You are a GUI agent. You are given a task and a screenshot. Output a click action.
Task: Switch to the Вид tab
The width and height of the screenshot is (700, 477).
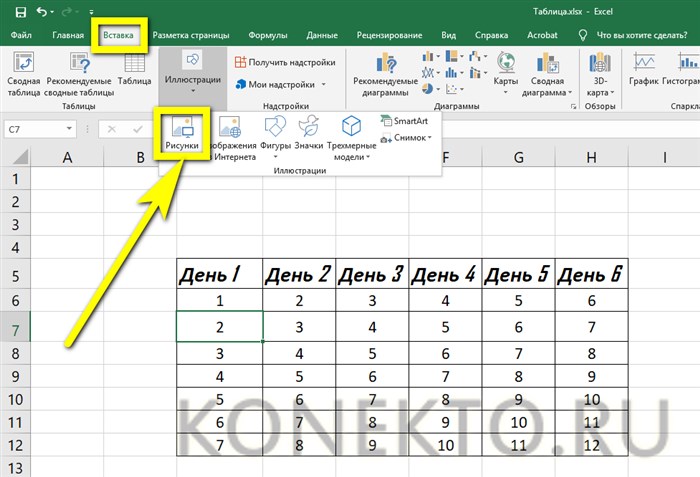448,35
